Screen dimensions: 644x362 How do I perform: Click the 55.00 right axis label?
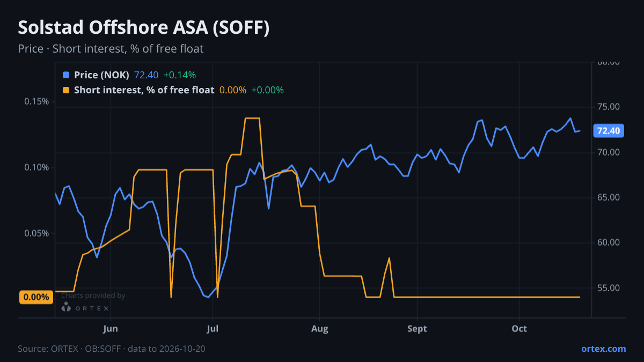608,288
